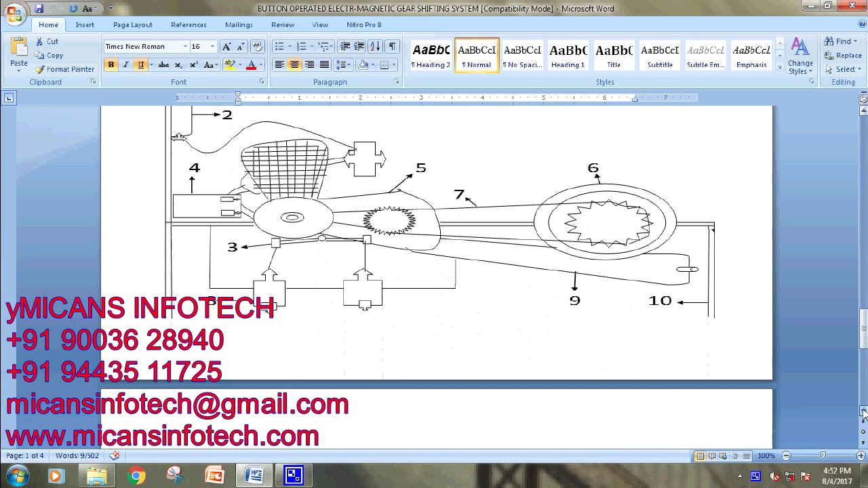Apply the Subtitle style
Screen dimensions: 868x488
tap(660, 56)
